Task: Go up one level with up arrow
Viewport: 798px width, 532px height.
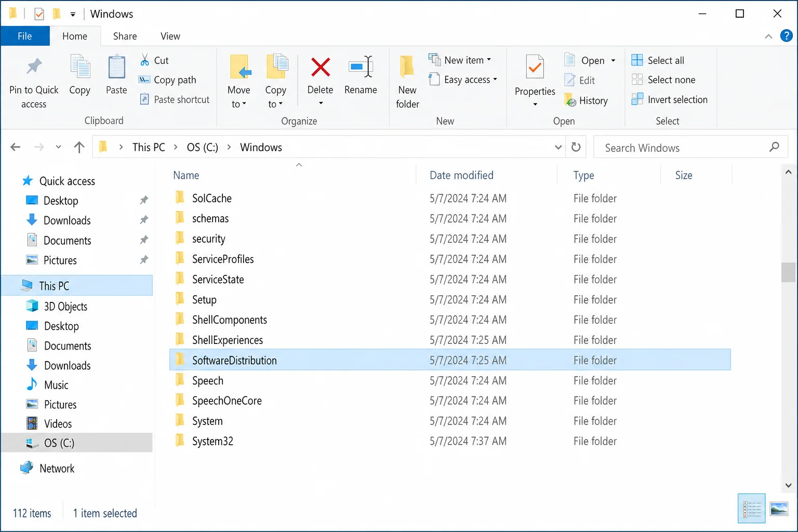Action: pyautogui.click(x=79, y=148)
